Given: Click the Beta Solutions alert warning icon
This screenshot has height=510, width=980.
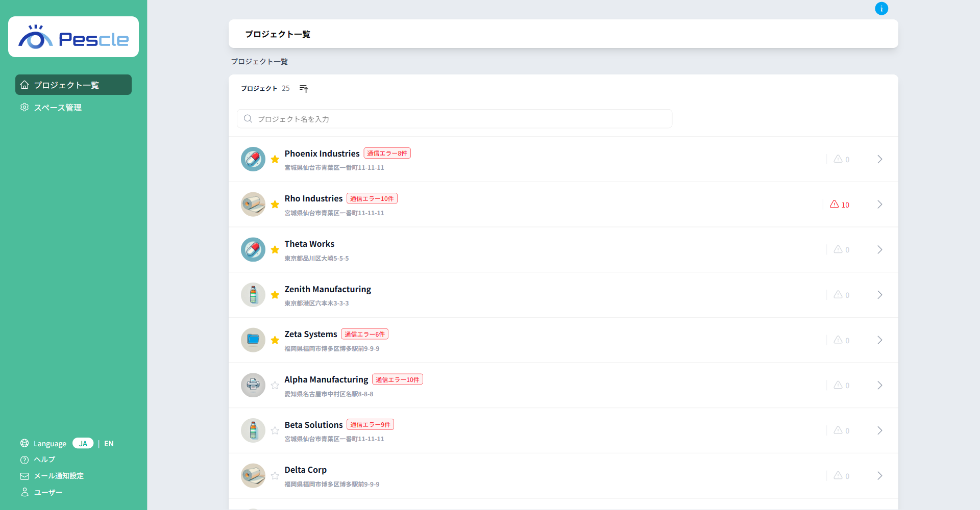Looking at the screenshot, I should point(838,430).
